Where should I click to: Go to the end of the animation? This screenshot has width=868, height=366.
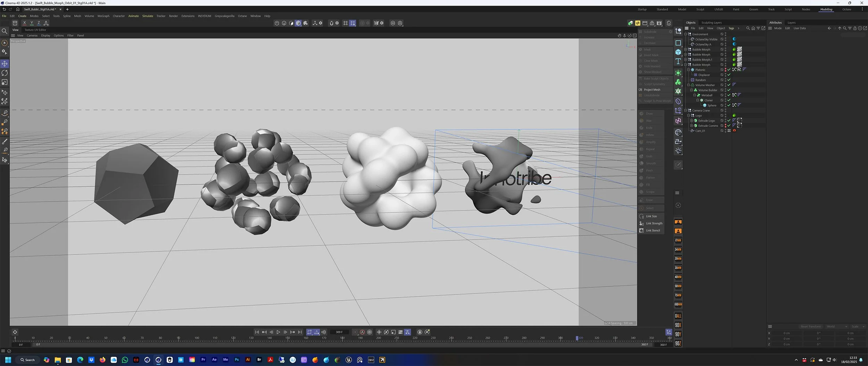300,332
